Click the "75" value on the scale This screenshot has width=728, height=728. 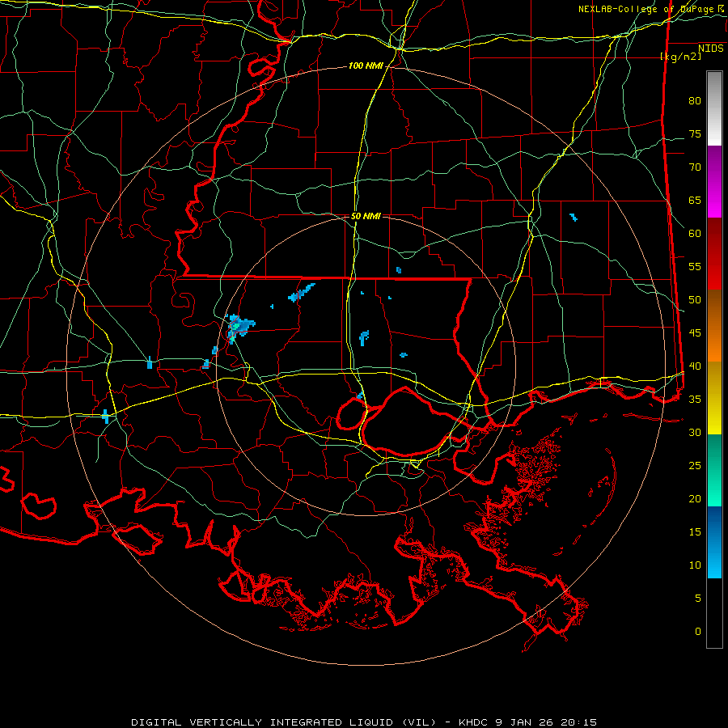click(695, 134)
